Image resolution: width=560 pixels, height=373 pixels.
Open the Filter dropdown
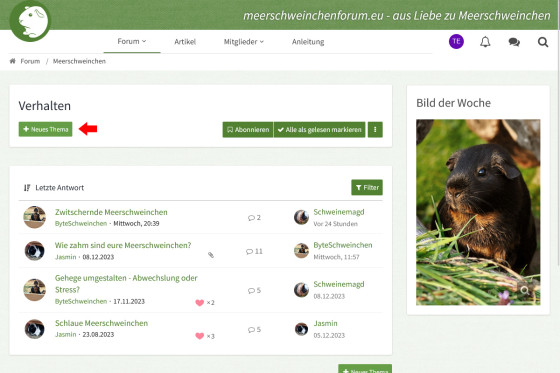click(x=367, y=188)
